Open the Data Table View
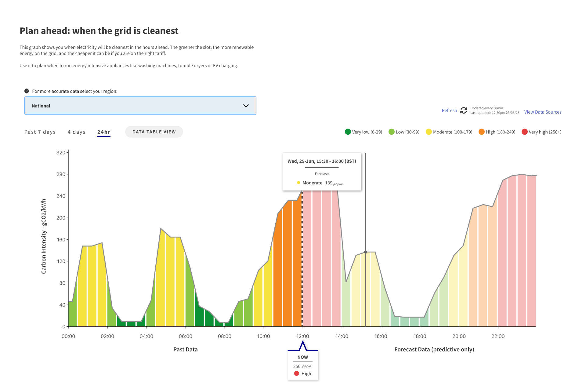586x392 pixels. coord(154,132)
